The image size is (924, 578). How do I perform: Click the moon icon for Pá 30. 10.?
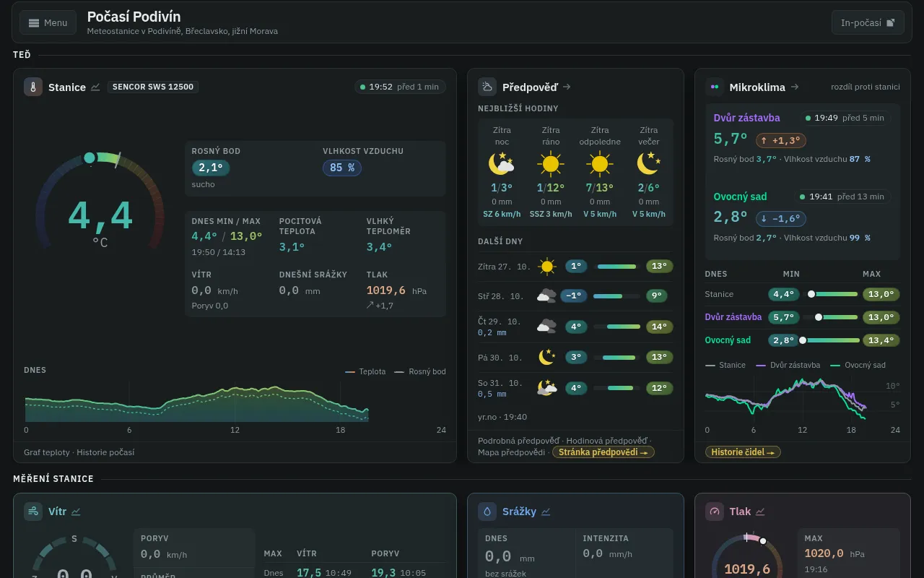coord(547,357)
